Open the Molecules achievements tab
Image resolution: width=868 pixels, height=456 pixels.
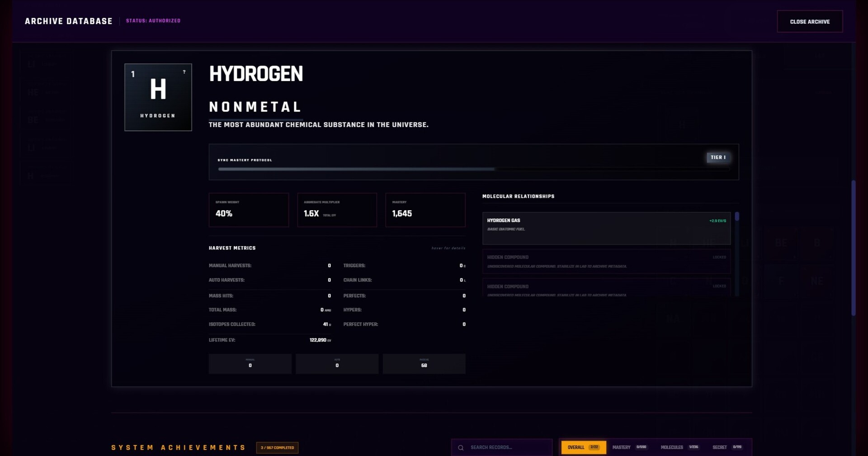coord(679,447)
